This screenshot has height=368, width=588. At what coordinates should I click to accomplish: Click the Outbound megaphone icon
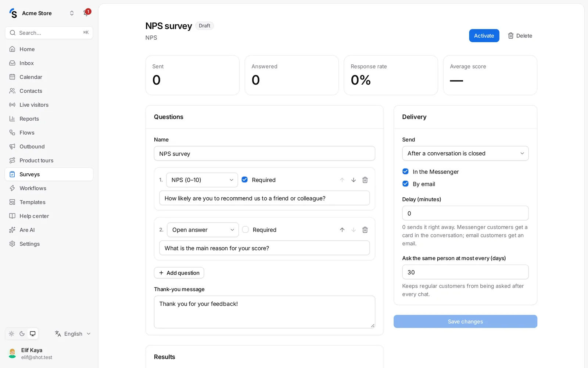tap(12, 146)
